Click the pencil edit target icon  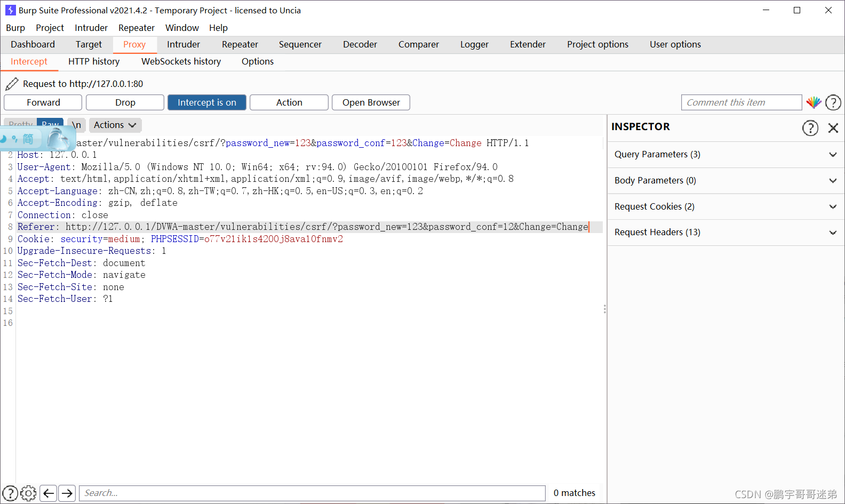click(x=12, y=84)
